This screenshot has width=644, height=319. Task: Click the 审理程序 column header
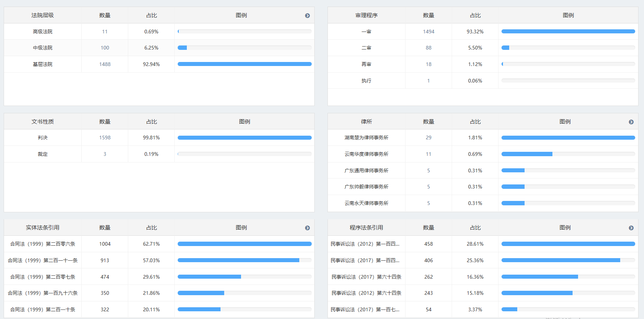click(366, 15)
